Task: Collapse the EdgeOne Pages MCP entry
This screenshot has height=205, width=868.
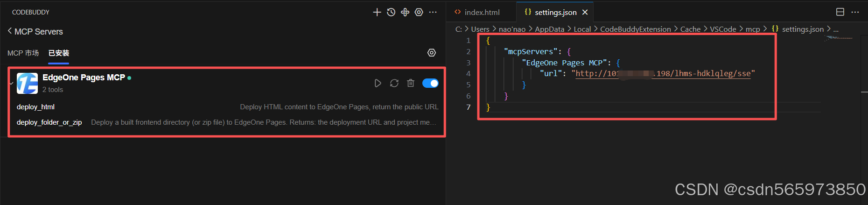Action: click(x=12, y=83)
